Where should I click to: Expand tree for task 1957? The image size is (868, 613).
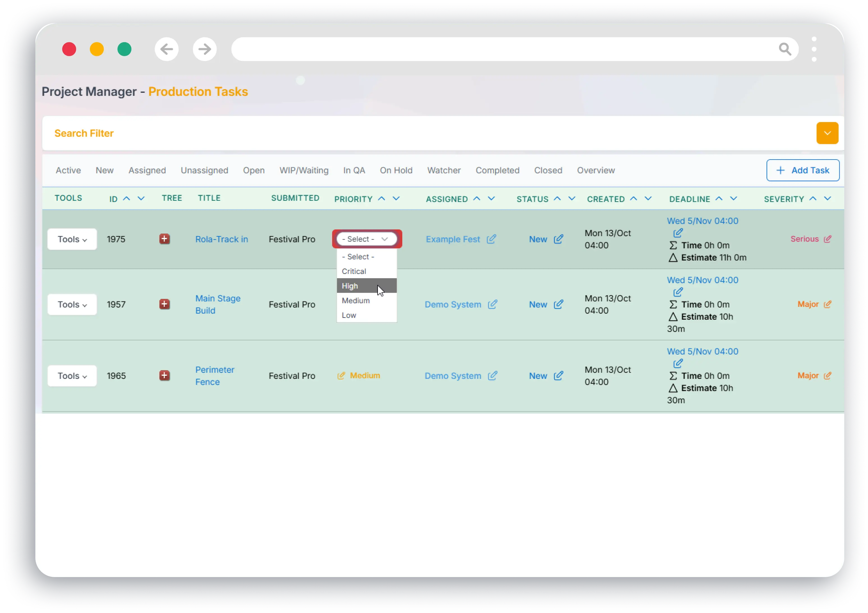pyautogui.click(x=164, y=304)
